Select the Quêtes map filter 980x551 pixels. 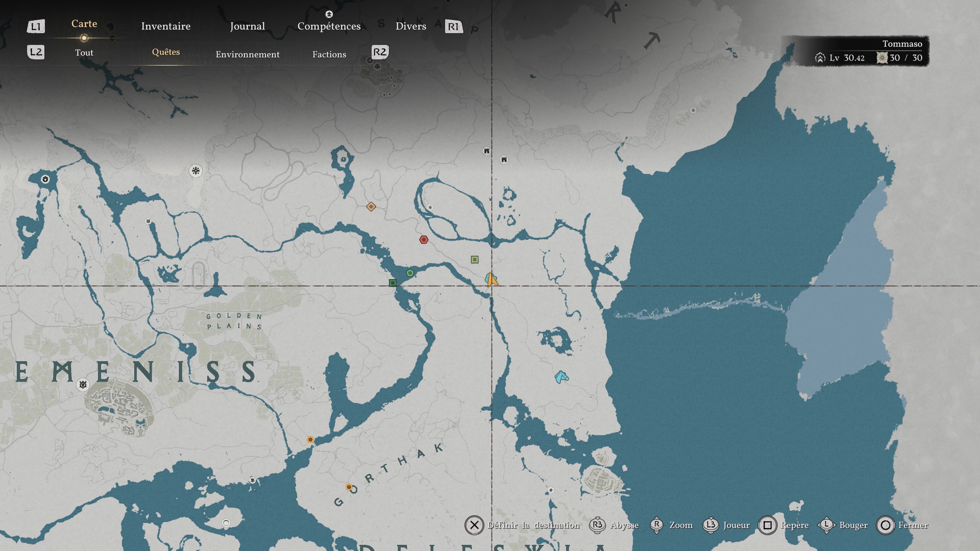166,52
